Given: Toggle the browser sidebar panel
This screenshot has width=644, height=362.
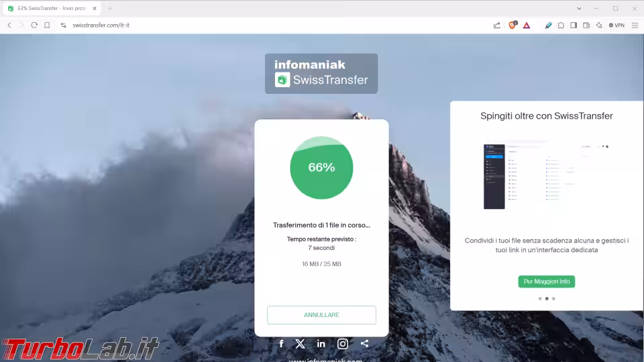Looking at the screenshot, I should click(x=574, y=25).
